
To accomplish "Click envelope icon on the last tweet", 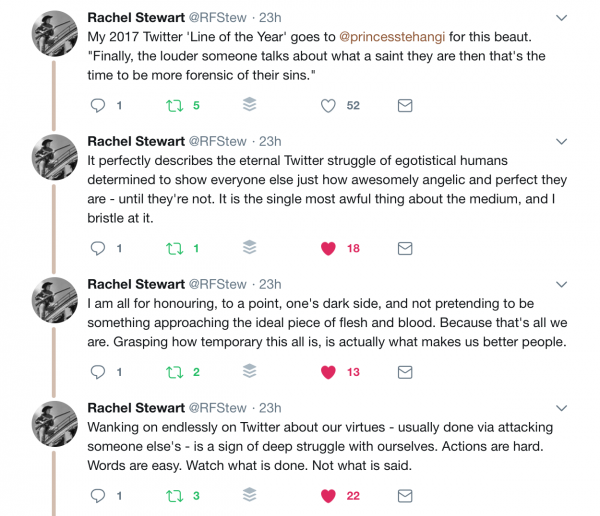I will (405, 495).
